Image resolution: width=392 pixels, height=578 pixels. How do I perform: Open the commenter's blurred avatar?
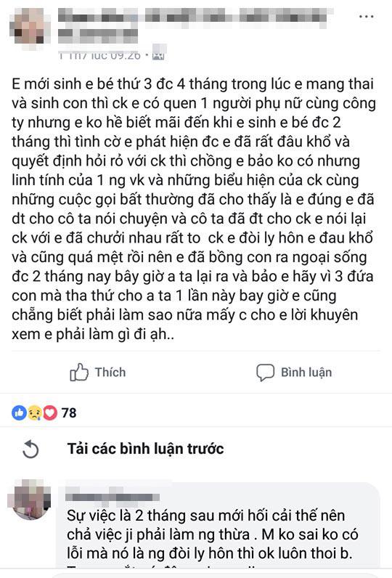click(30, 499)
